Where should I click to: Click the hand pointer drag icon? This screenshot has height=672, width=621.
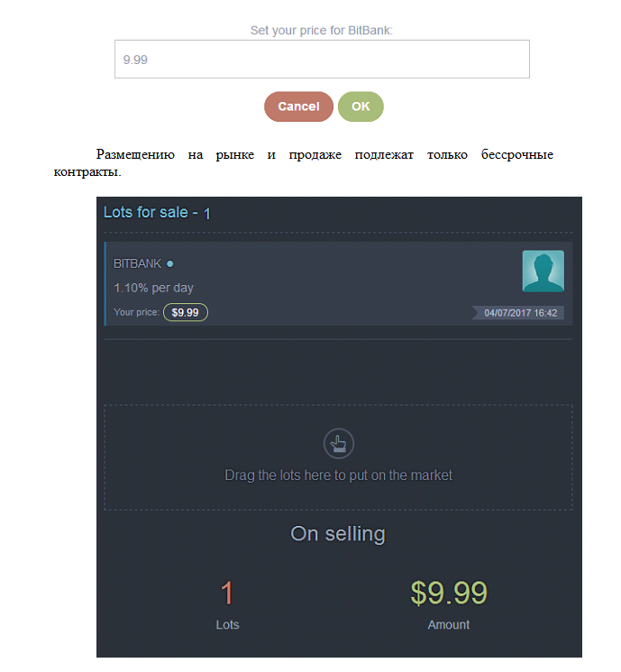point(338,443)
